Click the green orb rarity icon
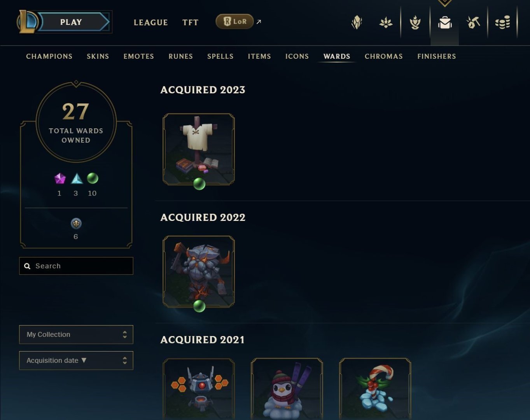Image resolution: width=530 pixels, height=420 pixels. point(93,178)
